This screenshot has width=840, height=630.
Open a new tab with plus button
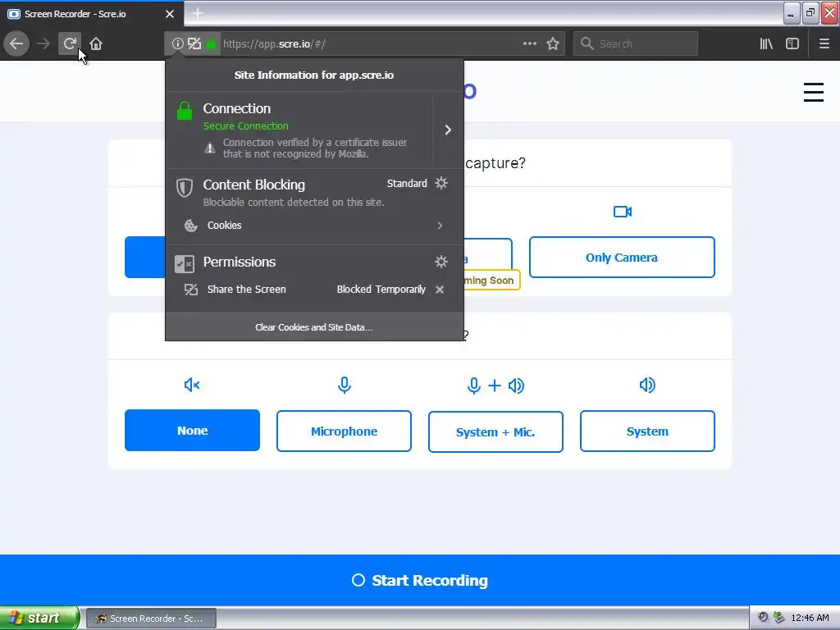click(x=198, y=13)
